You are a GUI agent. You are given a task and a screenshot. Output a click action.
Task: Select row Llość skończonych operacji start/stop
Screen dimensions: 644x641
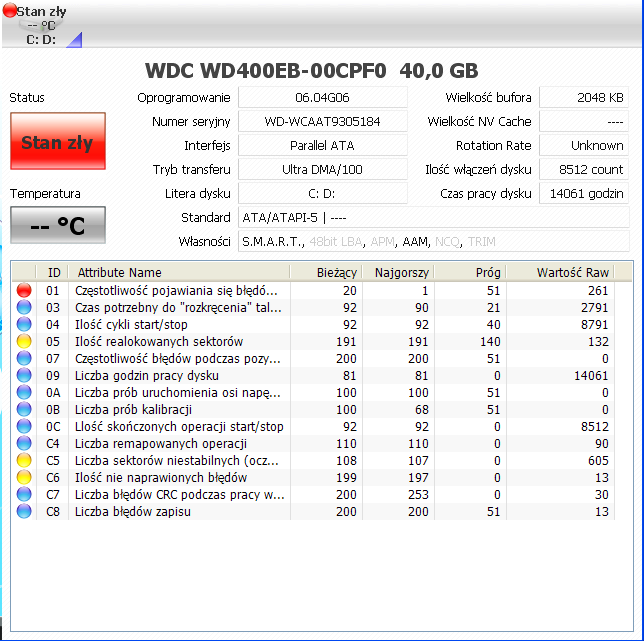(x=313, y=426)
